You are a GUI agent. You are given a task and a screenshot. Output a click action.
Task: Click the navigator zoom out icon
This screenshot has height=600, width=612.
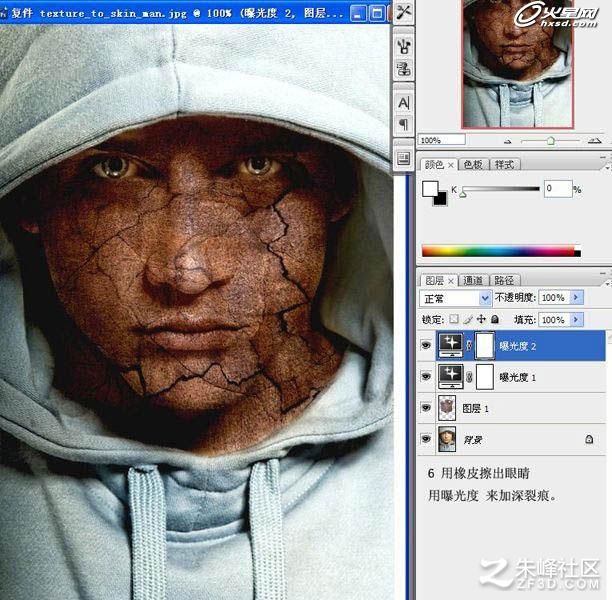(x=507, y=141)
